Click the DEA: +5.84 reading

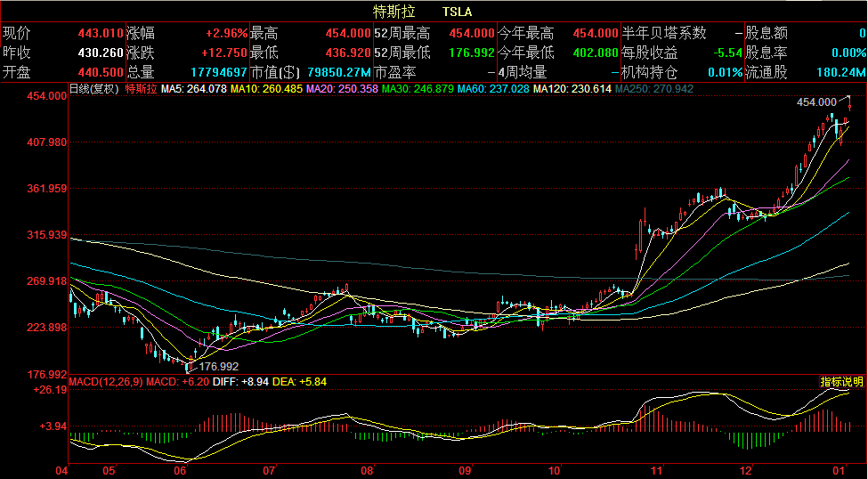(299, 382)
